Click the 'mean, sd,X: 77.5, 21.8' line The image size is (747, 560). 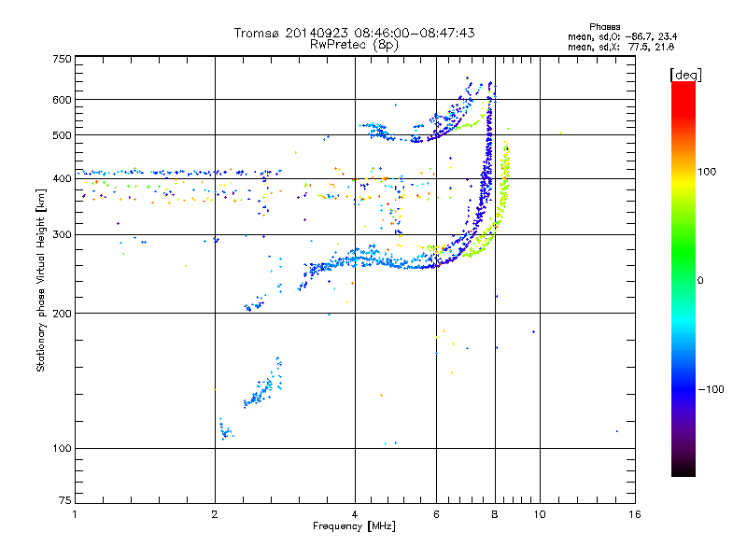(x=621, y=47)
